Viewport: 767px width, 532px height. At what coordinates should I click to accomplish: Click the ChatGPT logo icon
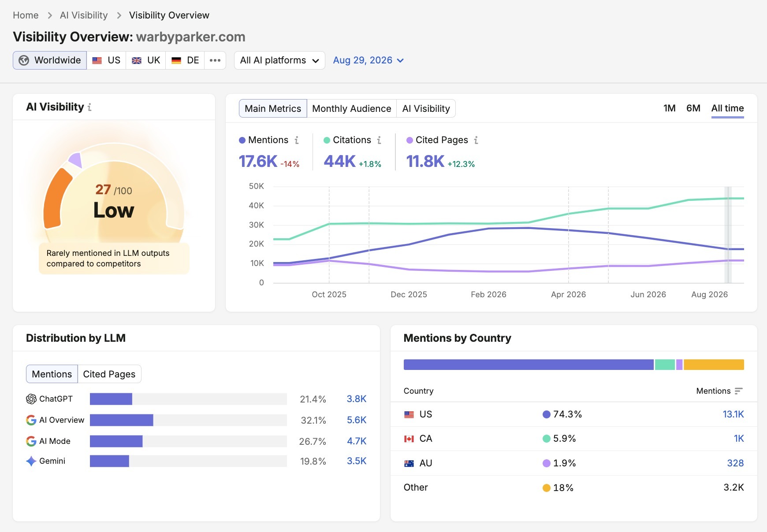31,399
